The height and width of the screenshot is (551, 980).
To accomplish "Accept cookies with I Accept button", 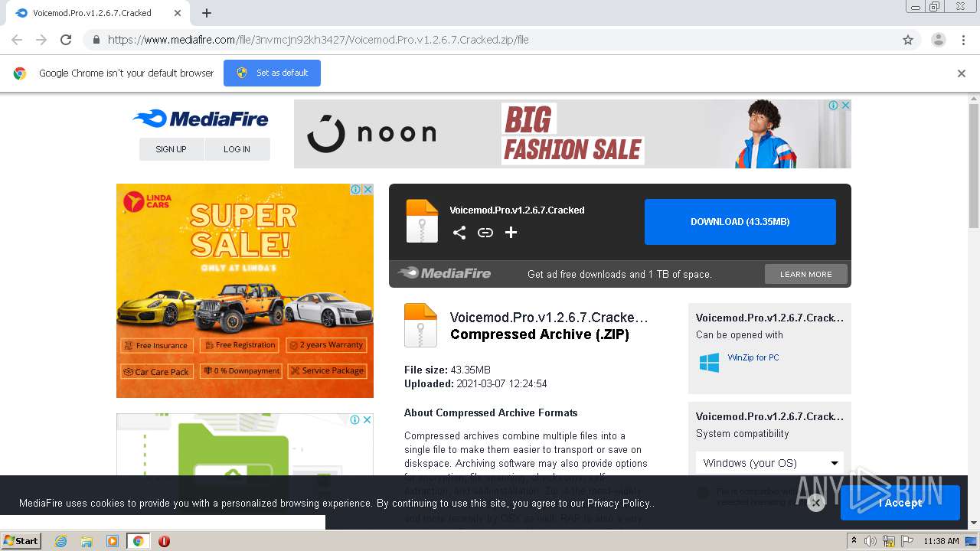I will pyautogui.click(x=900, y=503).
